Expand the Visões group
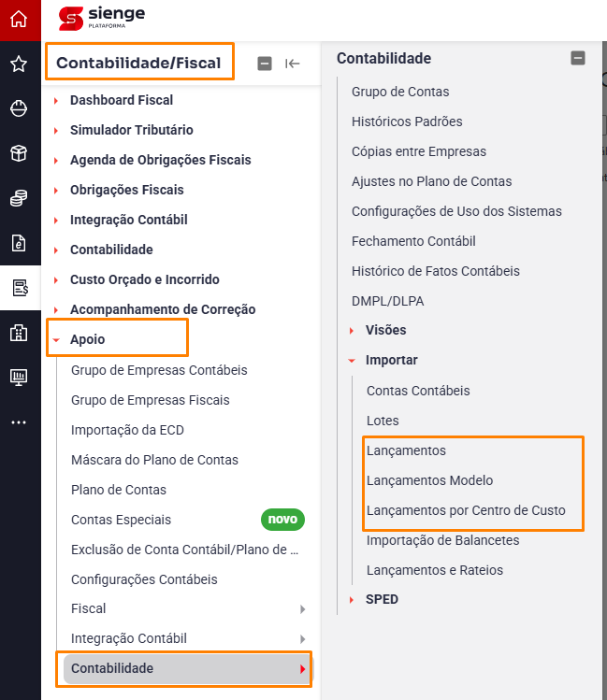The width and height of the screenshot is (607, 700). pyautogui.click(x=386, y=330)
